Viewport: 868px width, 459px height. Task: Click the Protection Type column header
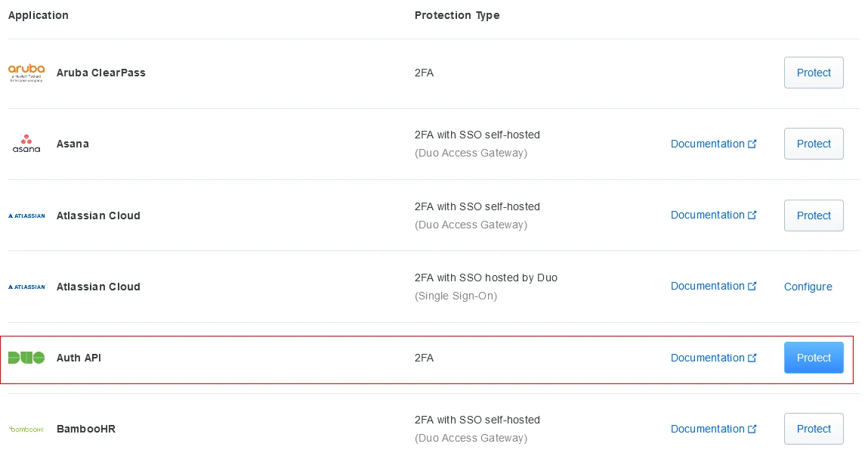(457, 14)
